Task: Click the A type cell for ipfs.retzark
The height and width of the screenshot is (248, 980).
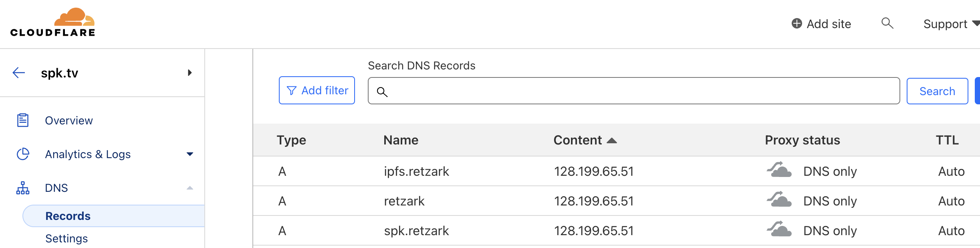Action: (282, 171)
